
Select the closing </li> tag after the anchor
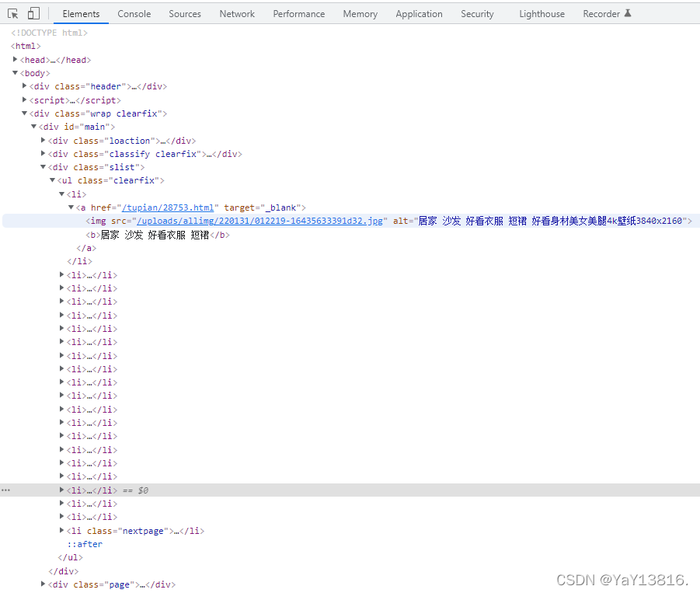click(x=79, y=261)
